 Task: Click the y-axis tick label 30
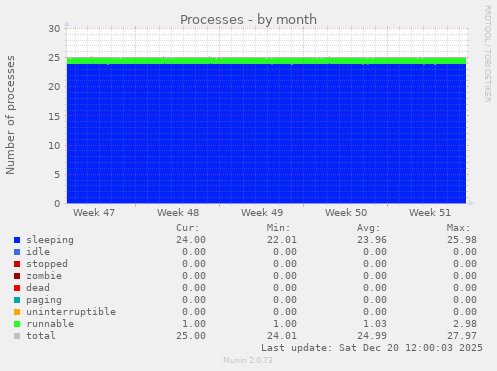click(x=54, y=29)
